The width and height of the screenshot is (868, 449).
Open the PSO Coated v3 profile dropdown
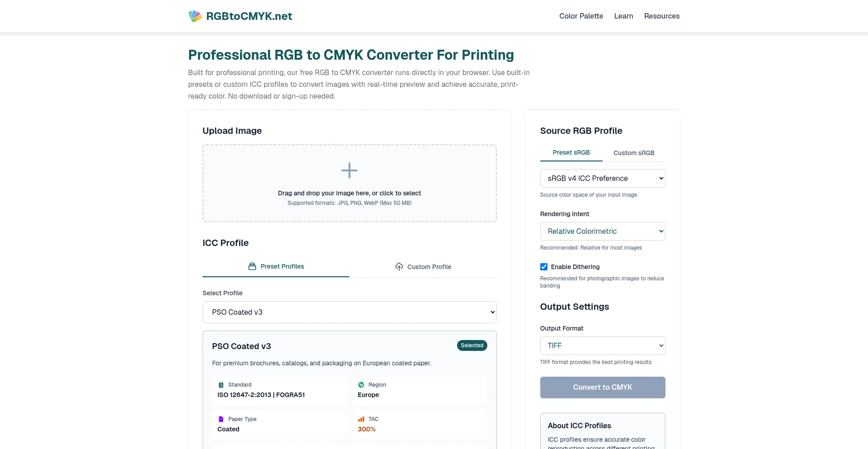point(349,312)
